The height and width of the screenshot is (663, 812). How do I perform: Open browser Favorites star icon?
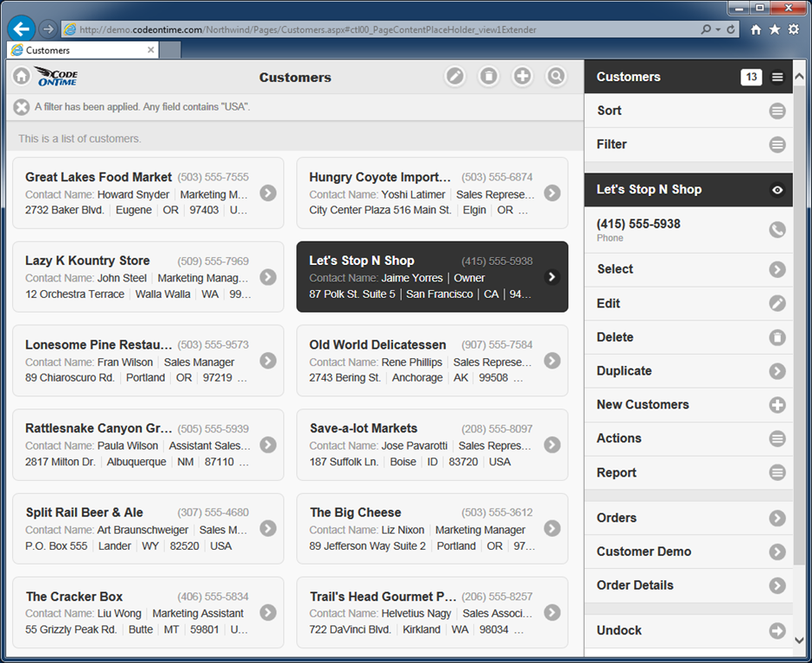point(775,29)
